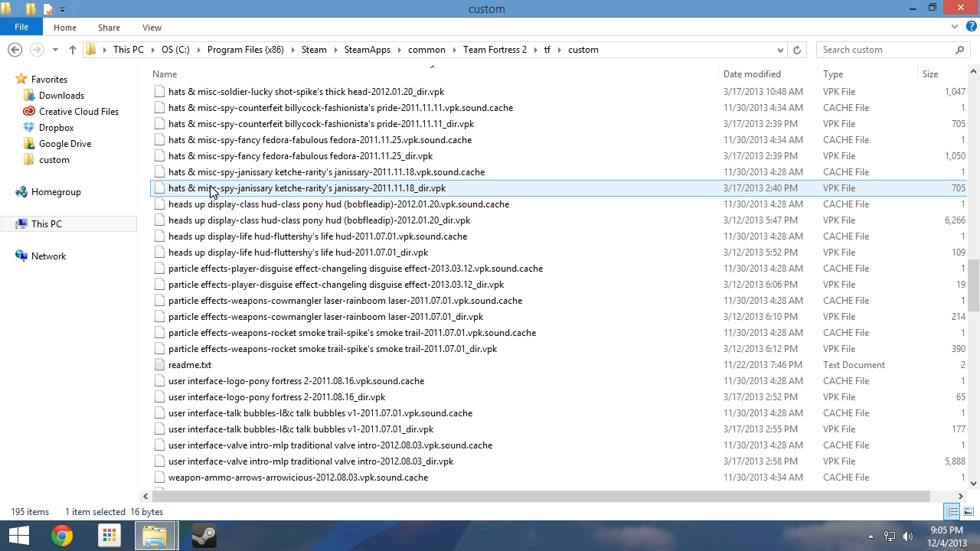Open the custom folder icon in Favorites
980x551 pixels.
(x=30, y=160)
